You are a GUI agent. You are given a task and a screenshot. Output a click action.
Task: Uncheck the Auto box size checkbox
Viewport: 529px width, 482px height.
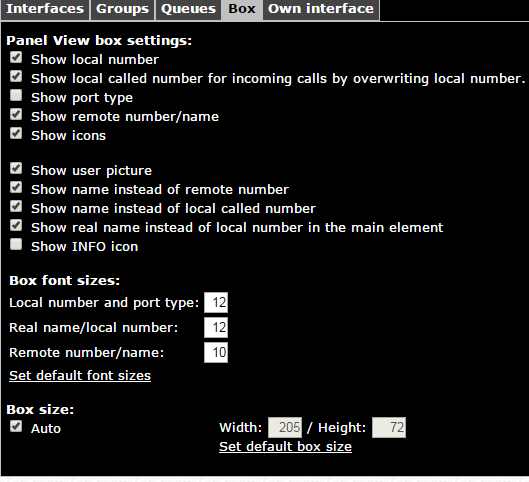tap(16, 426)
